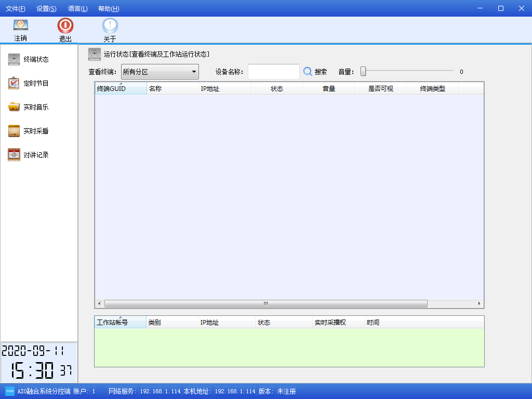Click the 注销 logout icon

(21, 25)
